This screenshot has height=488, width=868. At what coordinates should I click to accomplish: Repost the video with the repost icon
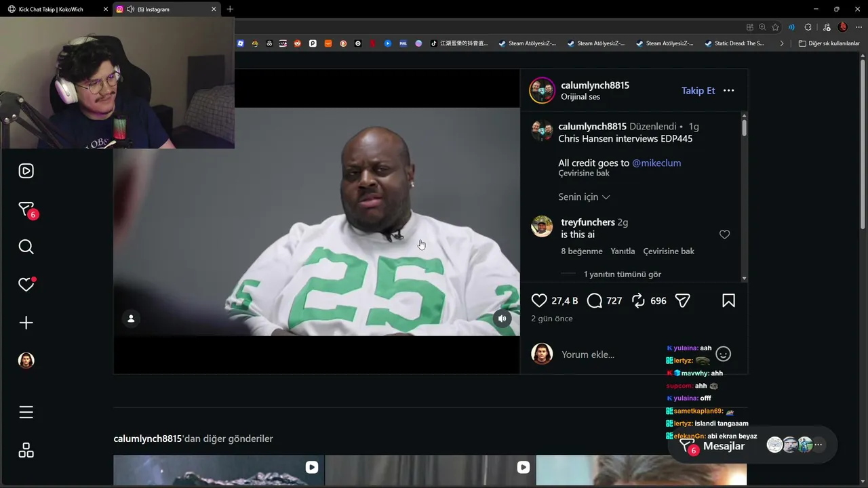[638, 300]
